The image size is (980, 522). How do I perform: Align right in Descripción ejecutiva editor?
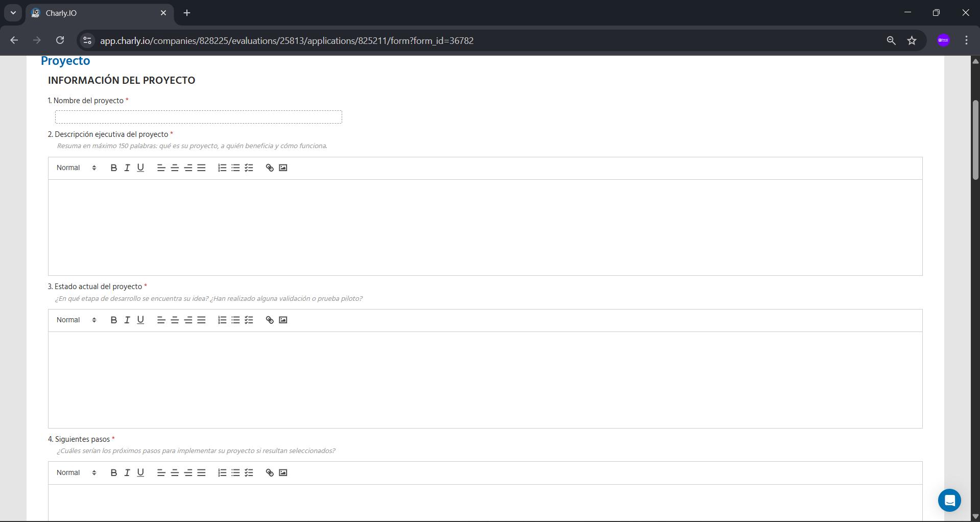click(x=188, y=168)
